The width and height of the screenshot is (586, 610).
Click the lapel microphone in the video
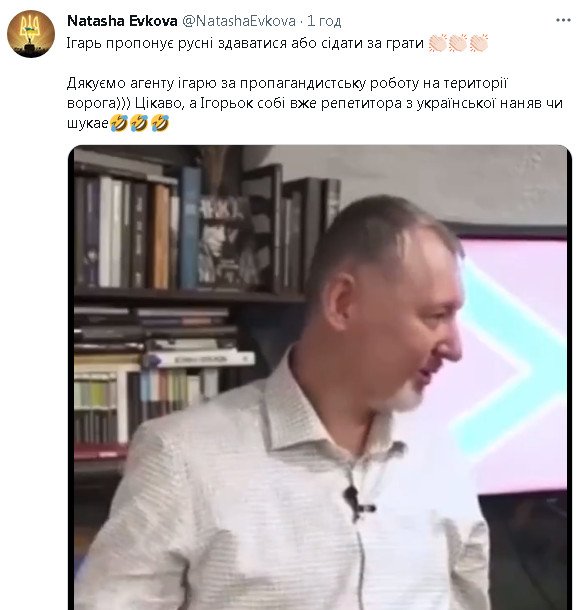click(x=358, y=503)
